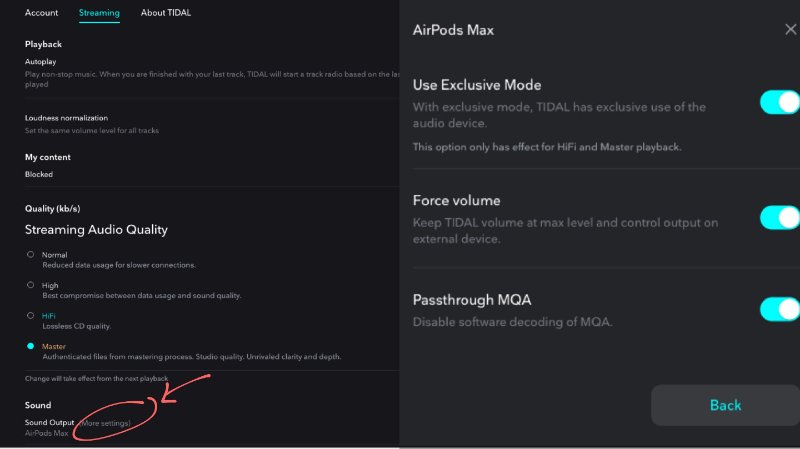
Task: Click the Sound Output label
Action: [49, 422]
